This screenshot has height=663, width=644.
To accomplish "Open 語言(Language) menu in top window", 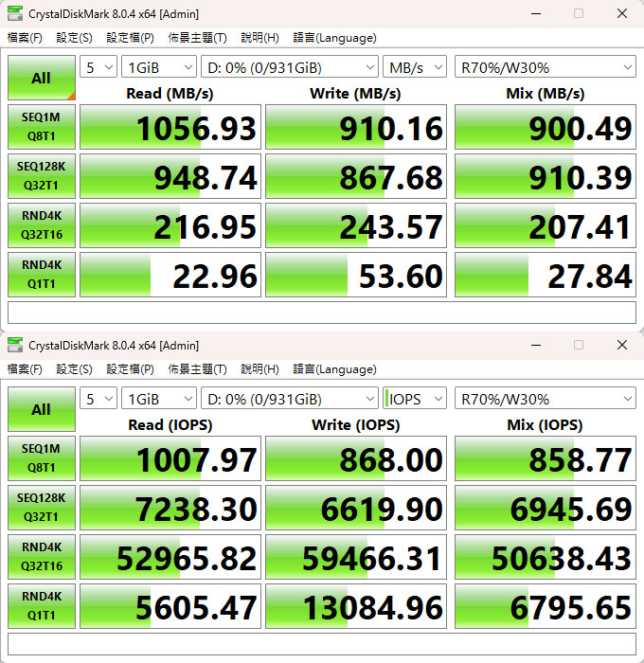I will click(x=334, y=38).
